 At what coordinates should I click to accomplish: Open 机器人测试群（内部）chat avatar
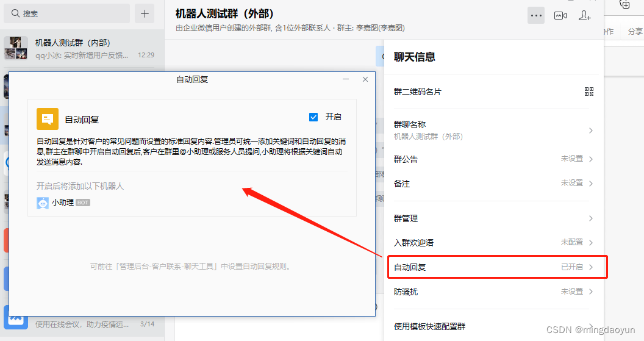tap(16, 48)
